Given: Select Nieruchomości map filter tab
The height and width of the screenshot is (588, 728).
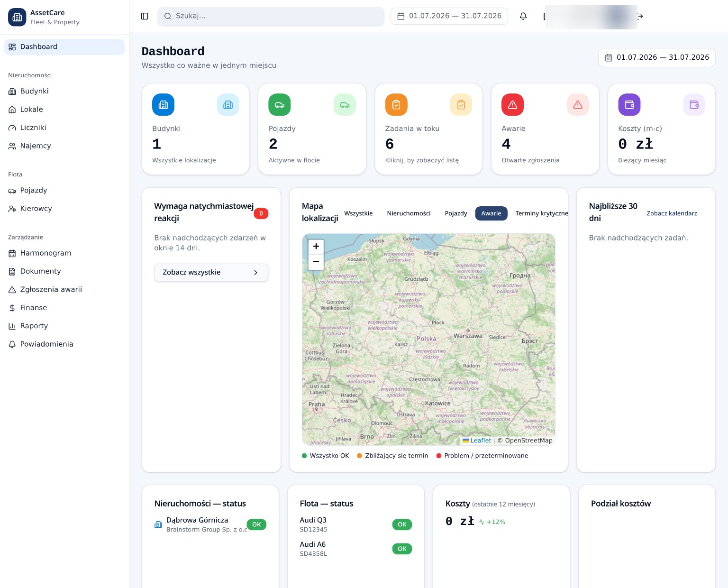Looking at the screenshot, I should (x=409, y=213).
